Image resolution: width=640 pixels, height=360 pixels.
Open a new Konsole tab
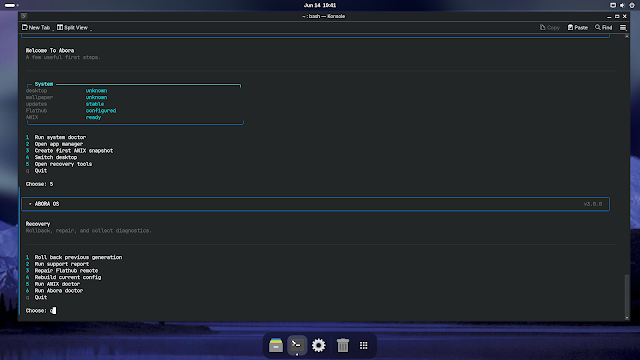coord(36,27)
